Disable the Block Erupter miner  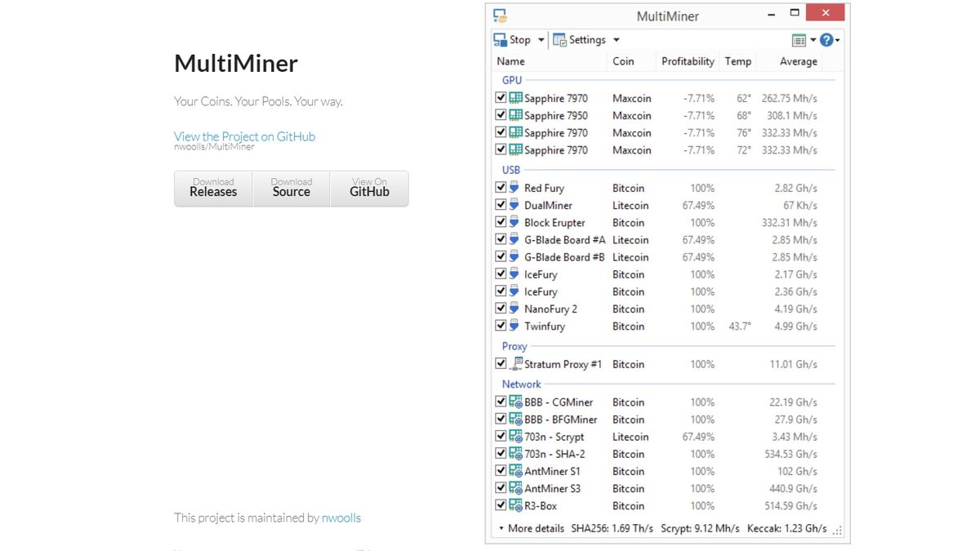click(501, 222)
